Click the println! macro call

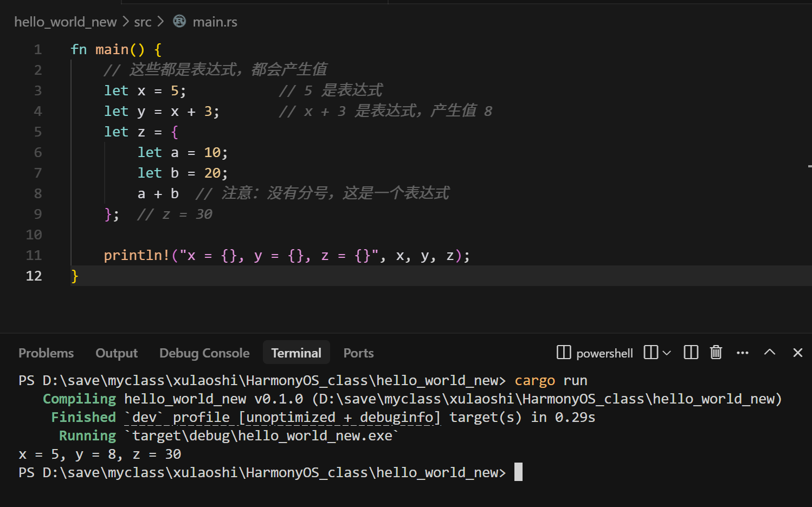pyautogui.click(x=287, y=255)
